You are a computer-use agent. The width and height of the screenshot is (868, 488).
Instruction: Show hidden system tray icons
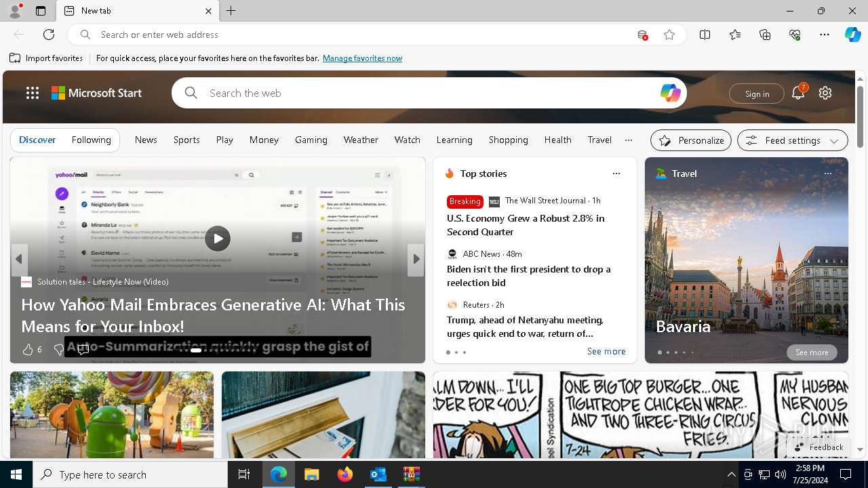pyautogui.click(x=731, y=474)
